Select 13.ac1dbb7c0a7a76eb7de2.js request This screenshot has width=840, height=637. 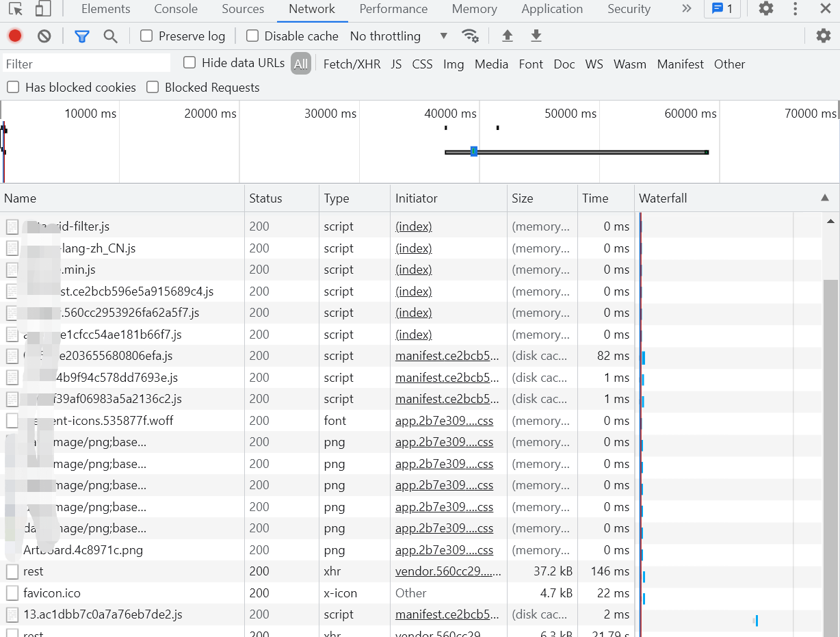(103, 614)
